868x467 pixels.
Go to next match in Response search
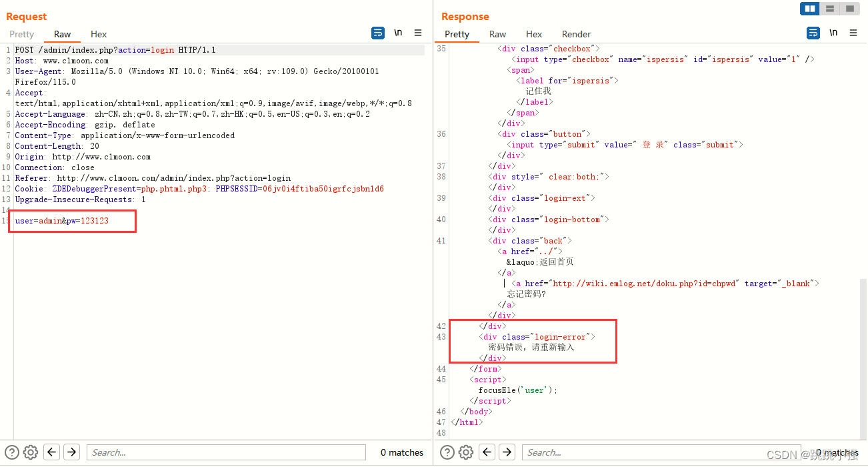click(x=507, y=452)
